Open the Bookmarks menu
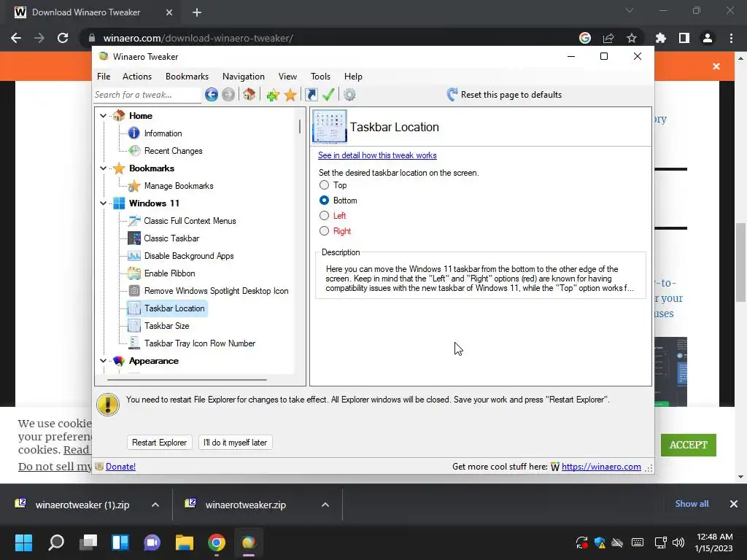 tap(187, 76)
